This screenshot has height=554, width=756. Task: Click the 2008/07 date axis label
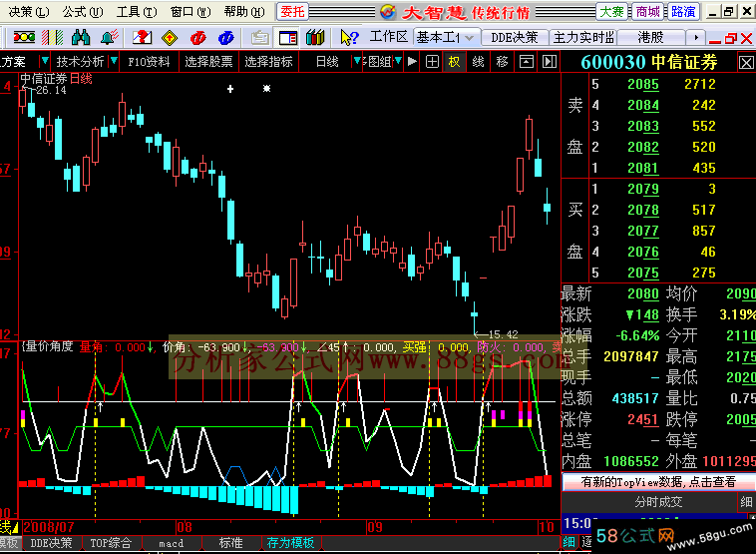pyautogui.click(x=49, y=527)
